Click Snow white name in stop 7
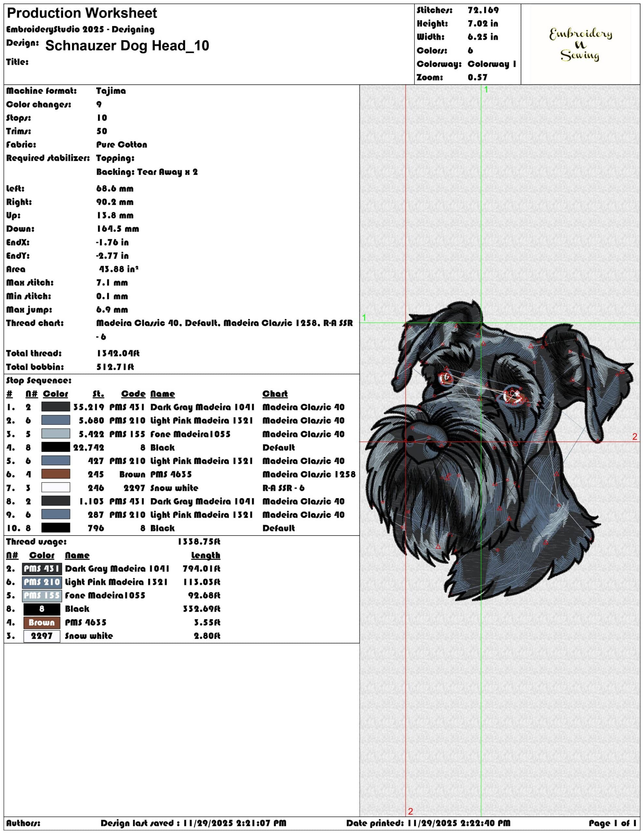The width and height of the screenshot is (644, 834). click(174, 488)
